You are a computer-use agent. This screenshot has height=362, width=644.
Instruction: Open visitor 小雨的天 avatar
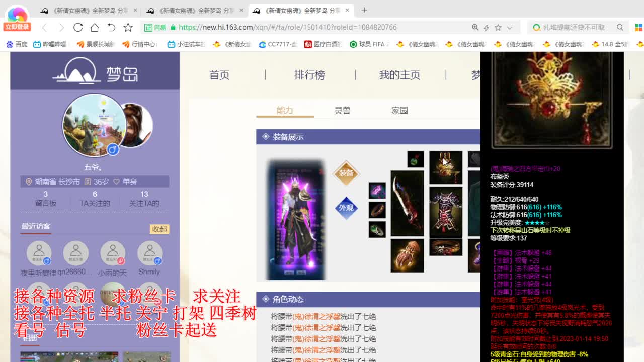point(113,253)
